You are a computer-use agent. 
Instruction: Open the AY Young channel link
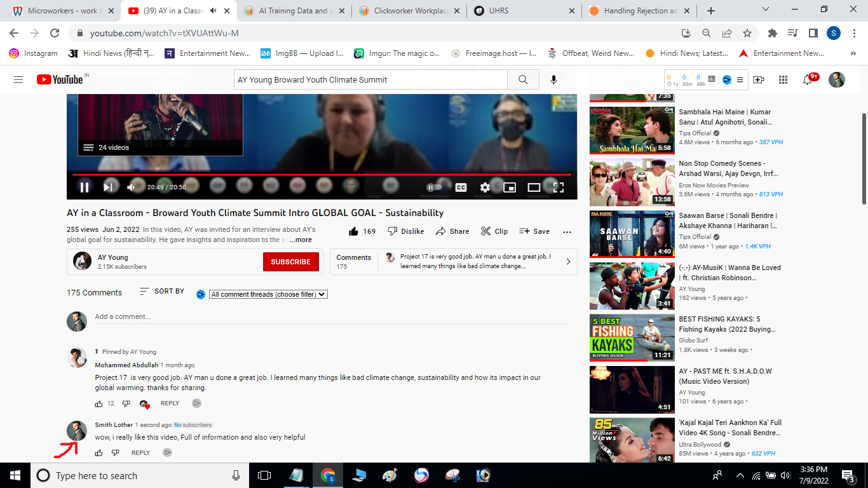113,257
